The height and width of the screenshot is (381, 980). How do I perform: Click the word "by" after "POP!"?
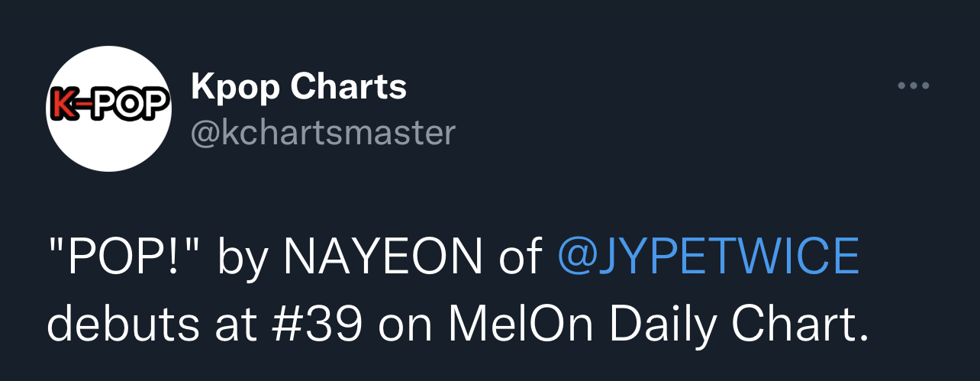pyautogui.click(x=243, y=260)
